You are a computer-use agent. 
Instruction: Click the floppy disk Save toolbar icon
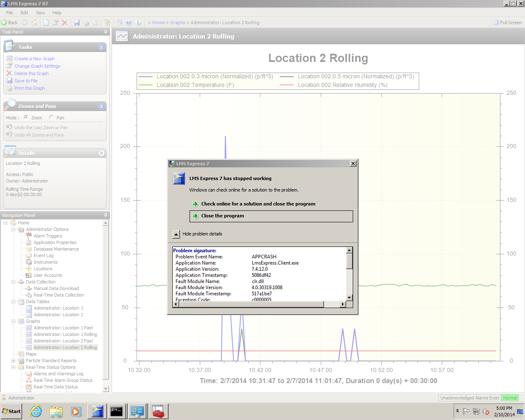pyautogui.click(x=77, y=23)
